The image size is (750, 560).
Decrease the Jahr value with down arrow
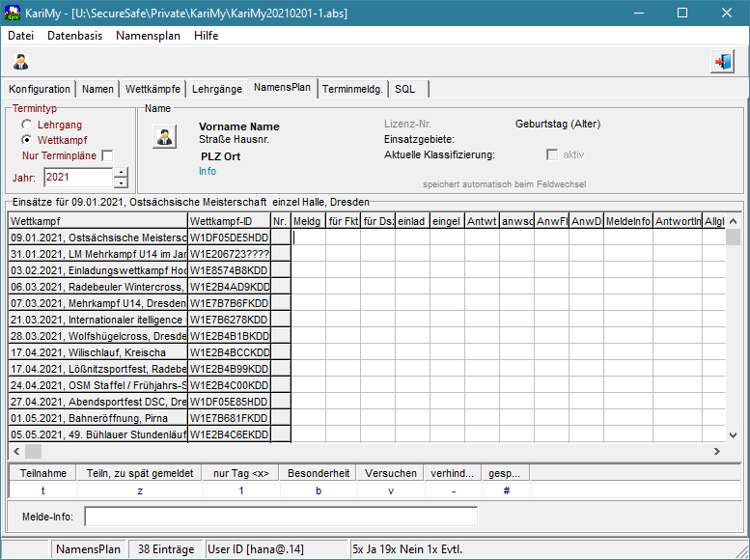[x=122, y=182]
